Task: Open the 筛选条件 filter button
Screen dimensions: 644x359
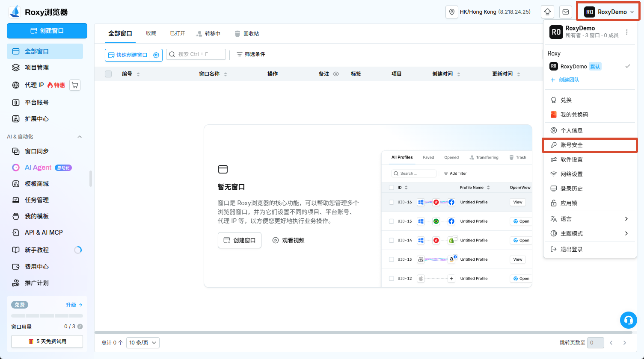Action: pos(251,54)
